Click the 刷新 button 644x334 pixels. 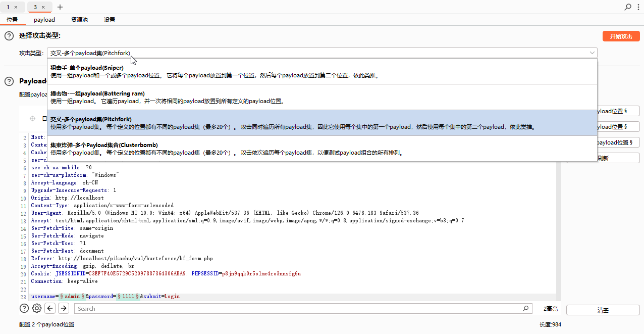(603, 158)
